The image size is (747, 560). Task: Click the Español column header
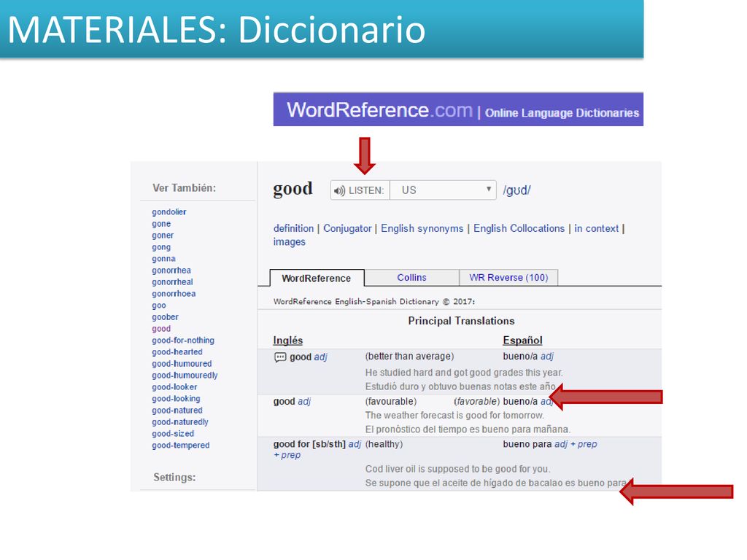point(522,341)
